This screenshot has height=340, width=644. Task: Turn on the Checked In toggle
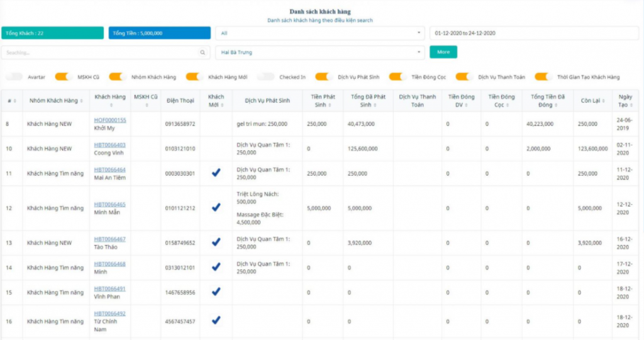coord(266,77)
